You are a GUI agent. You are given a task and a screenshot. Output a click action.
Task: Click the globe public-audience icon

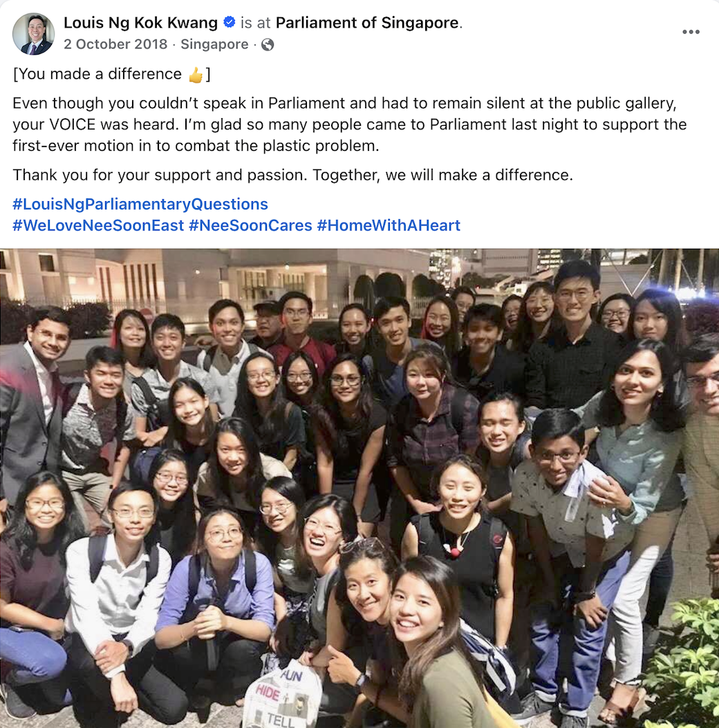pyautogui.click(x=268, y=44)
